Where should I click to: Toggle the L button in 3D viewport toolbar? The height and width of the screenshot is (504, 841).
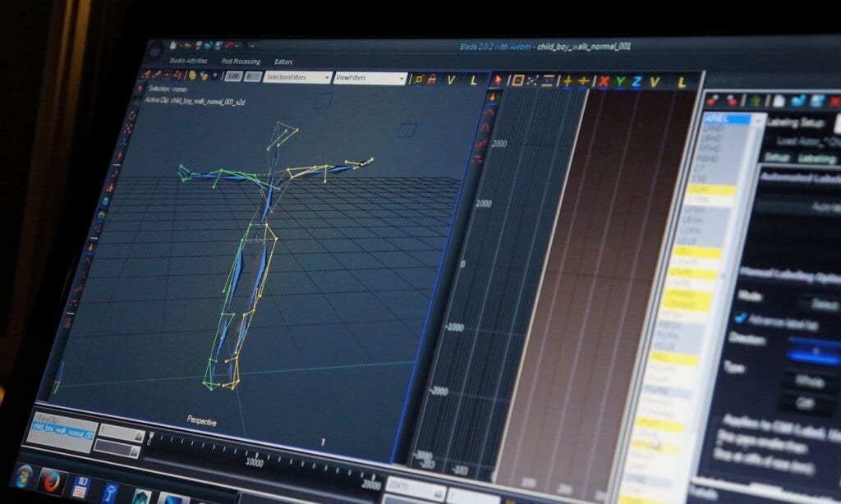(473, 80)
